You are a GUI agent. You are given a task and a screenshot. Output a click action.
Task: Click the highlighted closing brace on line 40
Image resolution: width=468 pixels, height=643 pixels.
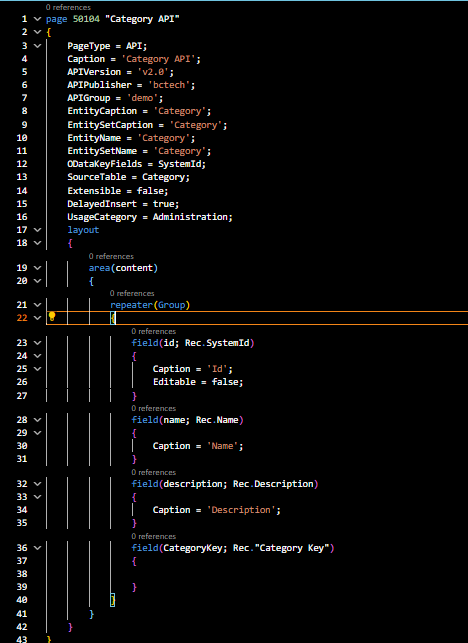pyautogui.click(x=113, y=600)
